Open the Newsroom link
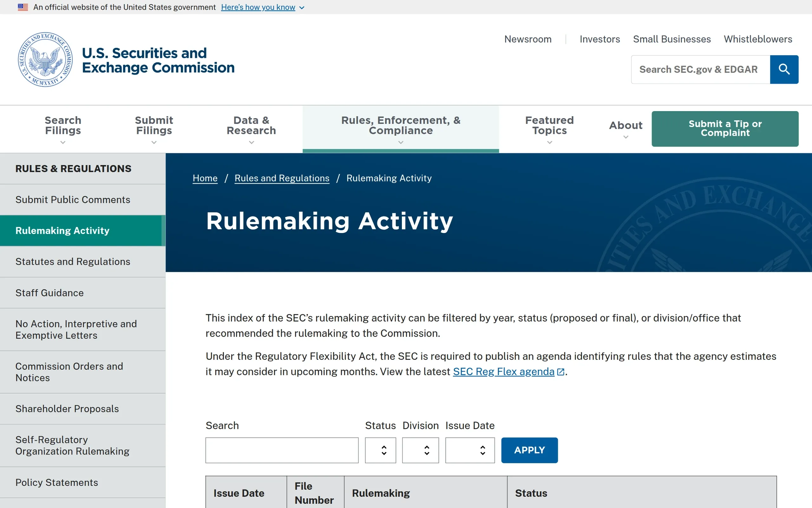The image size is (812, 508). click(528, 39)
